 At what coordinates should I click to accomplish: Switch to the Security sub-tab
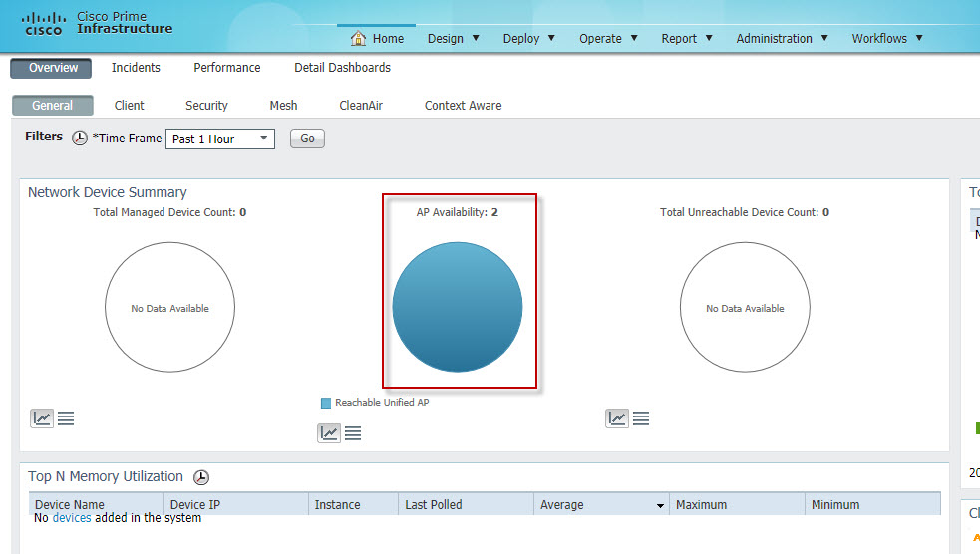(206, 105)
